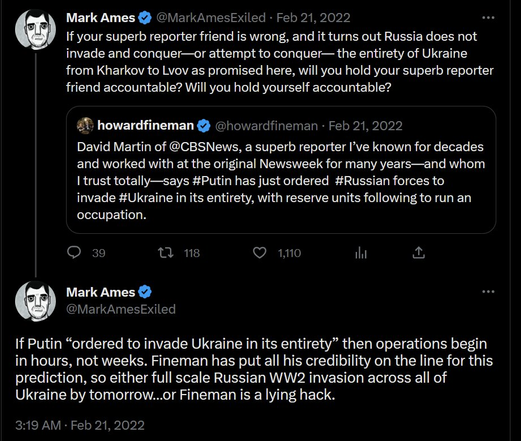The width and height of the screenshot is (521, 441).
Task: Click verified badge on bottom Mark Ames name
Action: pyautogui.click(x=145, y=292)
